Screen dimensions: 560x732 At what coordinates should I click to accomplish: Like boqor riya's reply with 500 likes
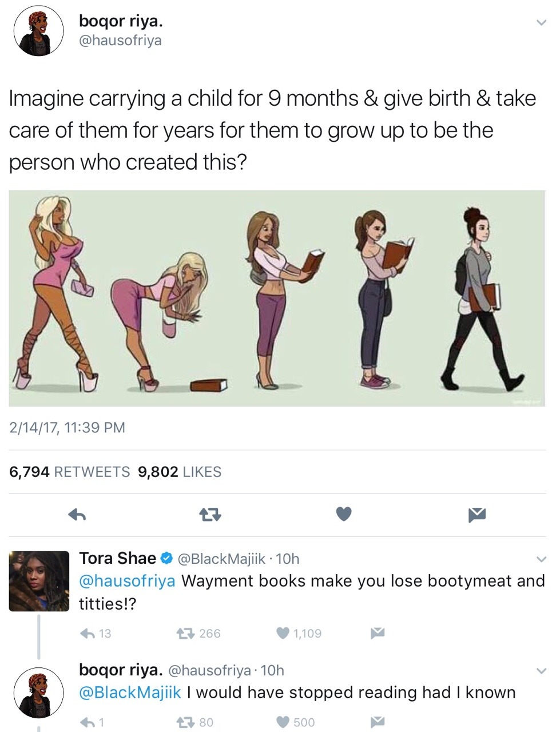[x=296, y=722]
